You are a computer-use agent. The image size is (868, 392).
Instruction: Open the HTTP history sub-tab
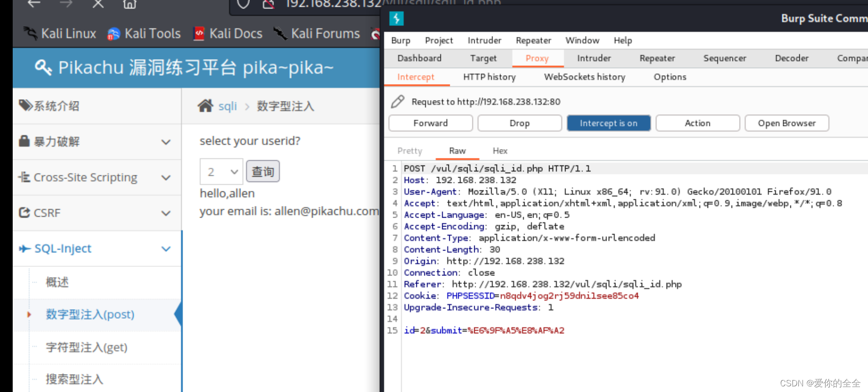point(489,77)
